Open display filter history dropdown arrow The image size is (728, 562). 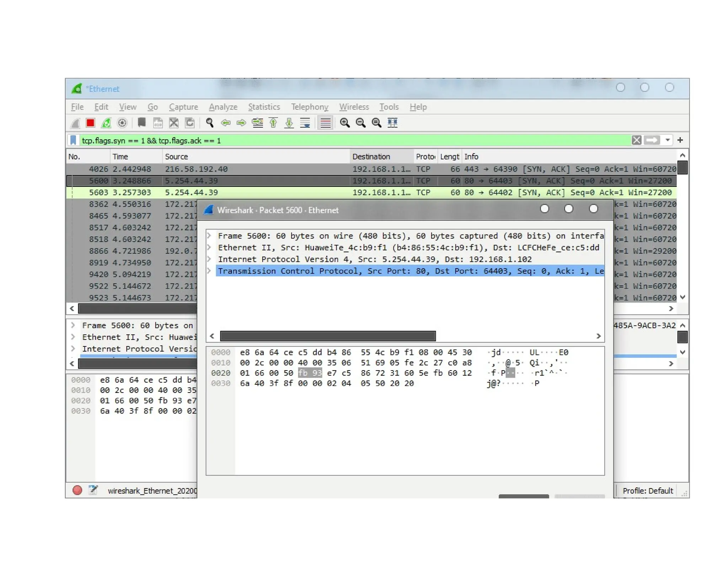pos(668,140)
